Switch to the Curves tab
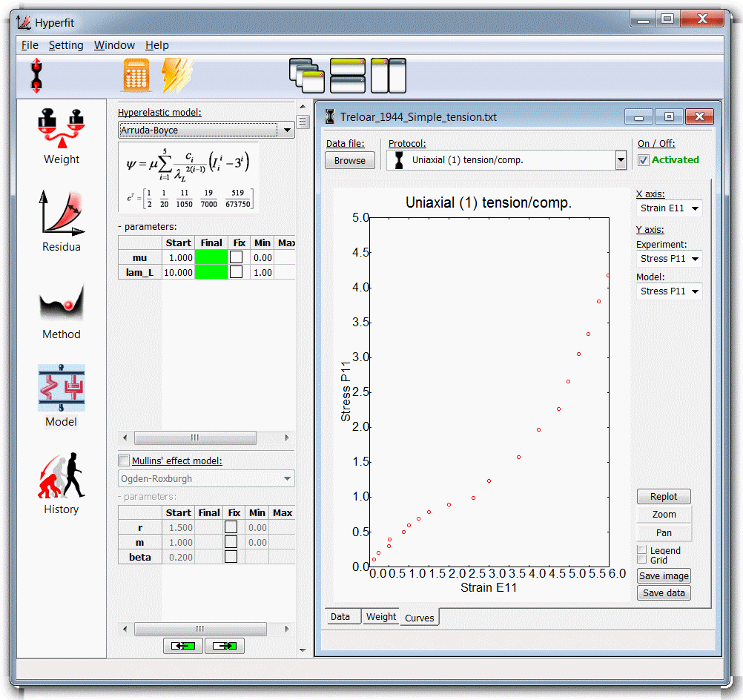 click(x=420, y=618)
